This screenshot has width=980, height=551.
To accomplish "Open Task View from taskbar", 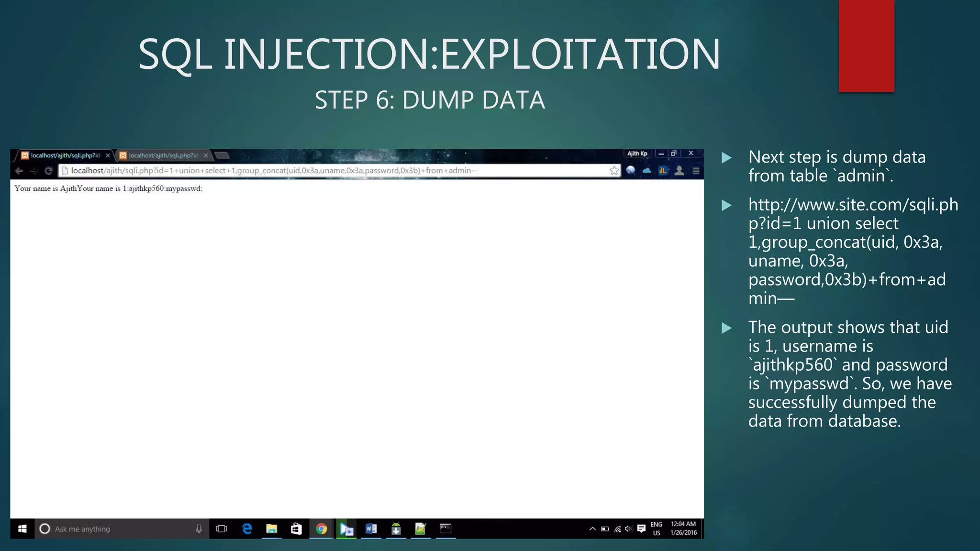I will pyautogui.click(x=222, y=529).
